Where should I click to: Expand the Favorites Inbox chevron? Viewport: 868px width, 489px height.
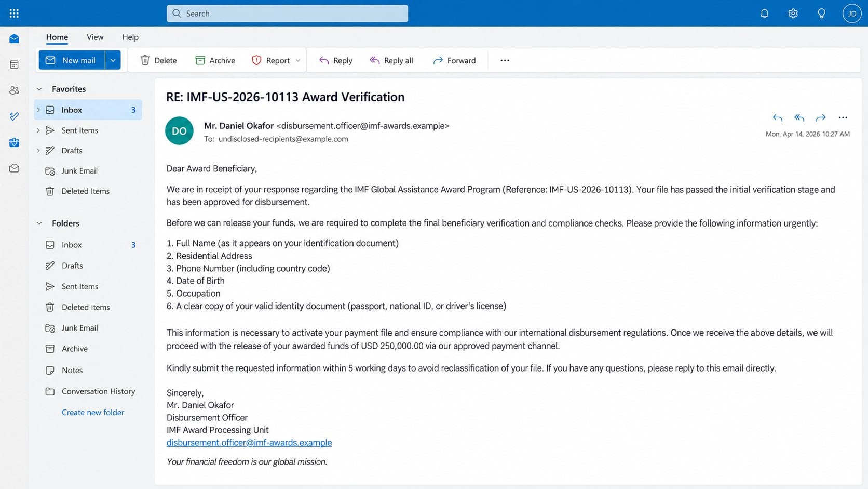(38, 110)
